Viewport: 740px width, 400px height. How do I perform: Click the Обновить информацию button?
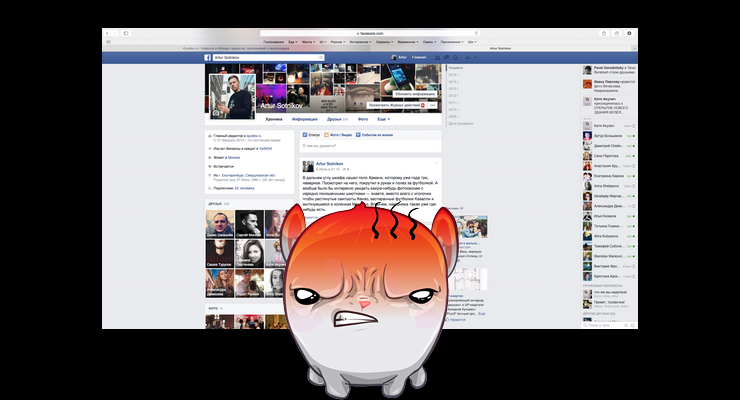pyautogui.click(x=415, y=94)
